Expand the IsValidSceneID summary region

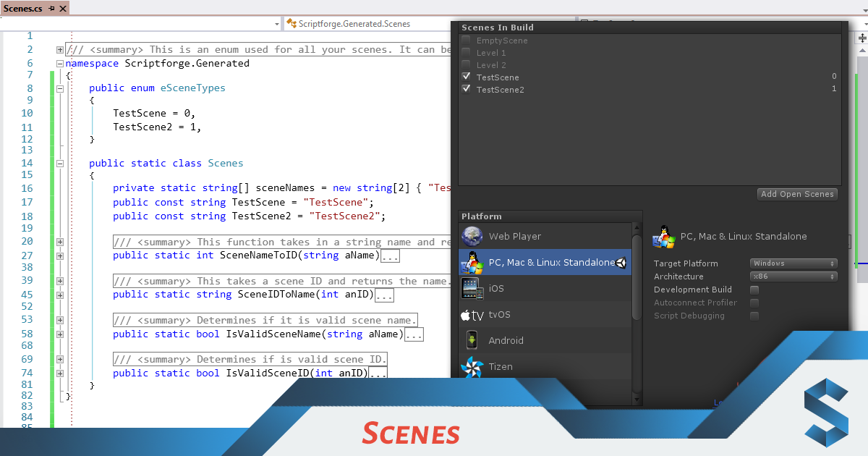tap(60, 359)
